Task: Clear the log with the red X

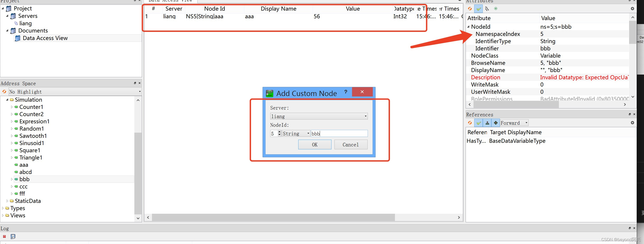Action: 4,237
